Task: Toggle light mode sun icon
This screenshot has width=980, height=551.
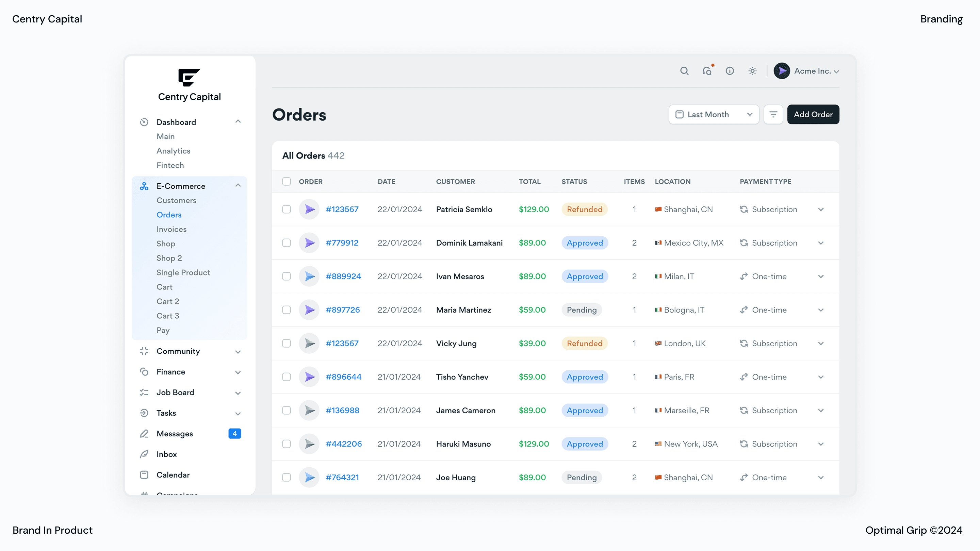Action: 752,71
